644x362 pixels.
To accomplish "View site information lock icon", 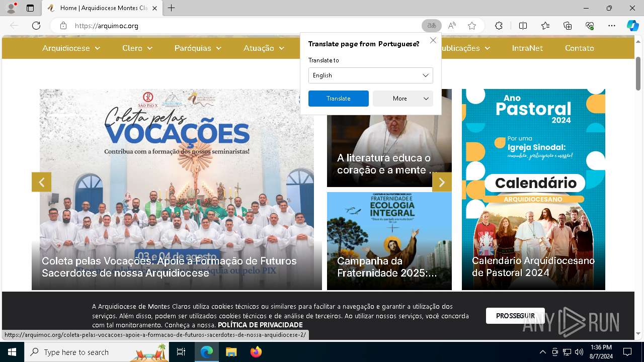I will click(x=63, y=26).
